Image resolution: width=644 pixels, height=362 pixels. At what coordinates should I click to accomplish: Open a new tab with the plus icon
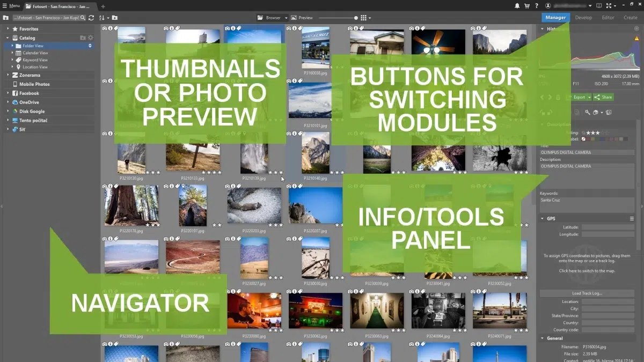(x=103, y=6)
